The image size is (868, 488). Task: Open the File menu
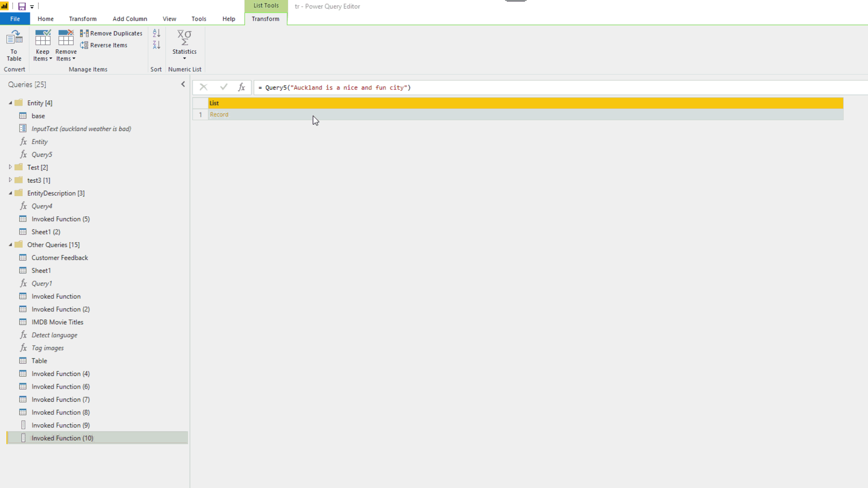15,19
